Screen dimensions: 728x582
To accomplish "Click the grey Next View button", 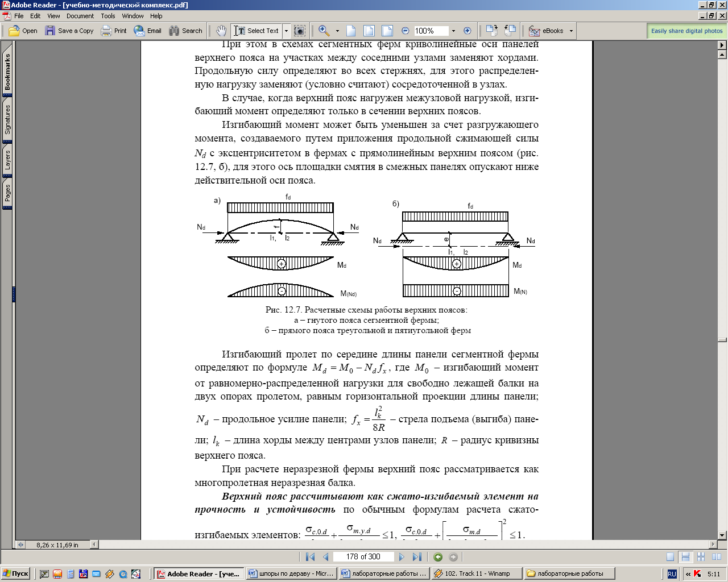I will 453,557.
